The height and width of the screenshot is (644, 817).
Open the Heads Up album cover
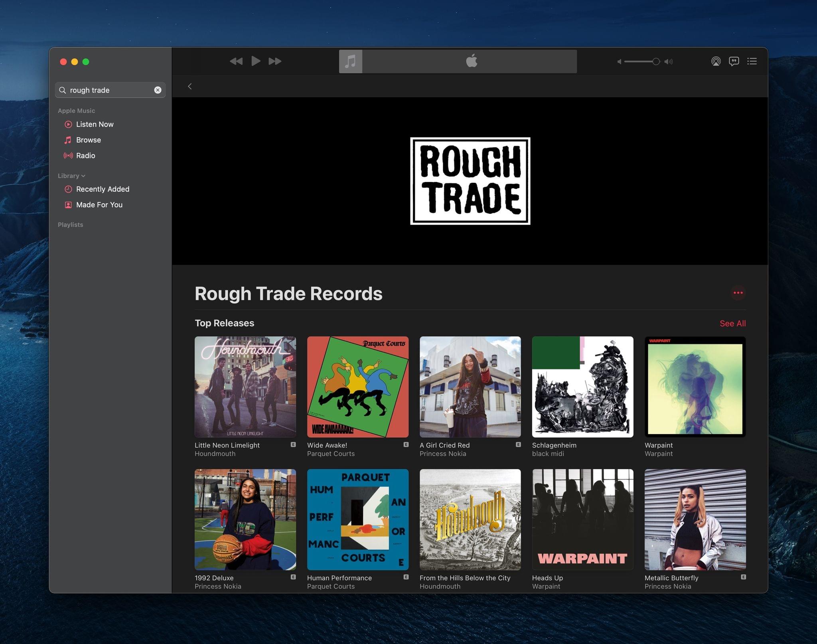tap(582, 520)
